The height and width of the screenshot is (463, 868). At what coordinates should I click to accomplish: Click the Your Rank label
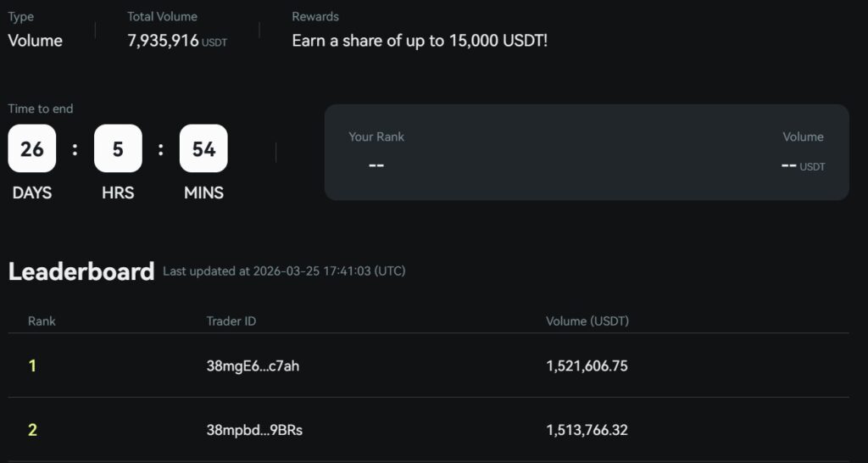(x=376, y=137)
